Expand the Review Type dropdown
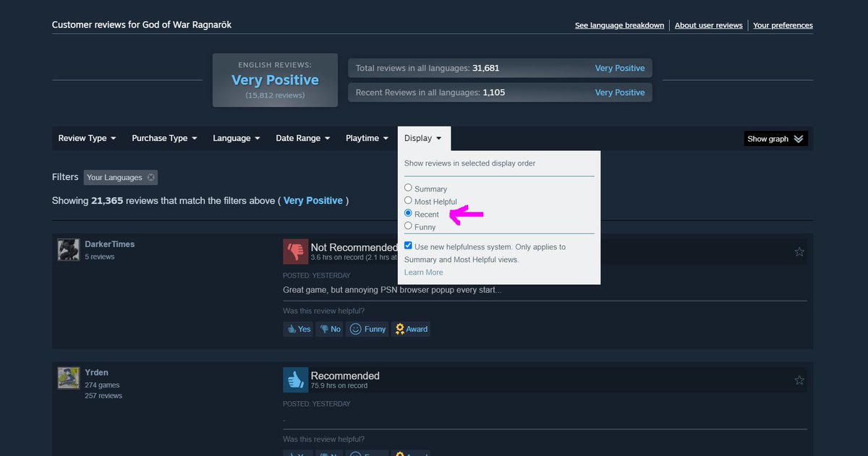The image size is (868, 456). [88, 138]
